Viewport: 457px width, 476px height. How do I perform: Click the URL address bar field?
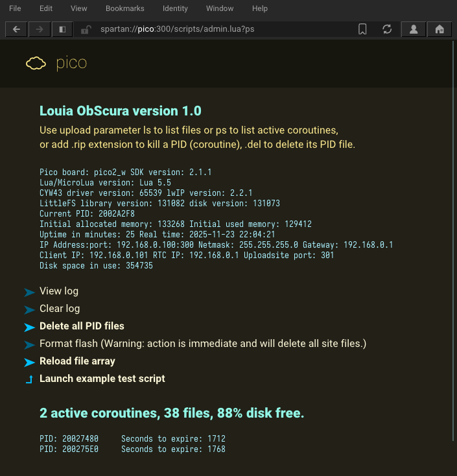tap(220, 29)
